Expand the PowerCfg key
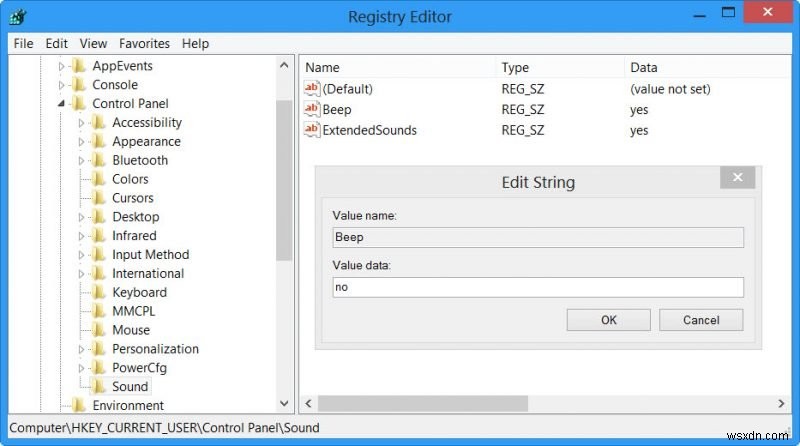 (x=81, y=368)
